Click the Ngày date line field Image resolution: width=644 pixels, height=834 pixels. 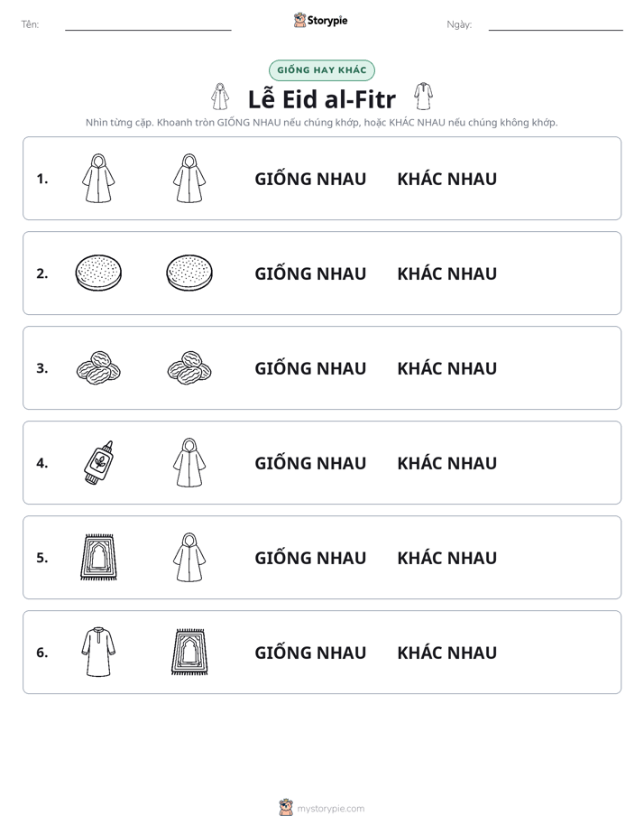click(556, 24)
